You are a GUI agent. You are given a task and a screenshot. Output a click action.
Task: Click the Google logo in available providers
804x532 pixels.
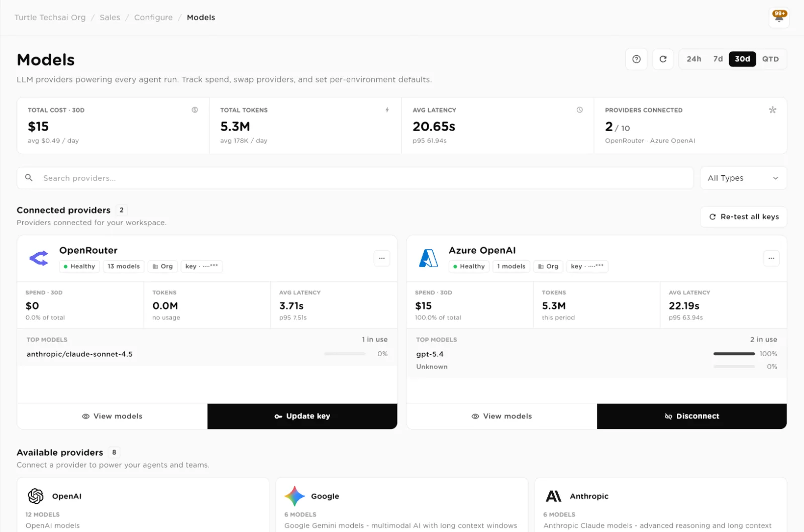(294, 496)
